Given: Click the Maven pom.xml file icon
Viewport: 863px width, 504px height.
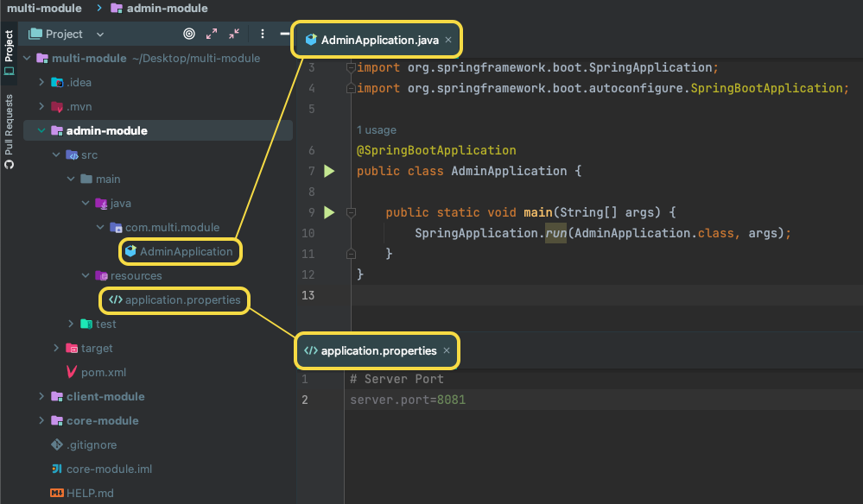Looking at the screenshot, I should click(72, 373).
